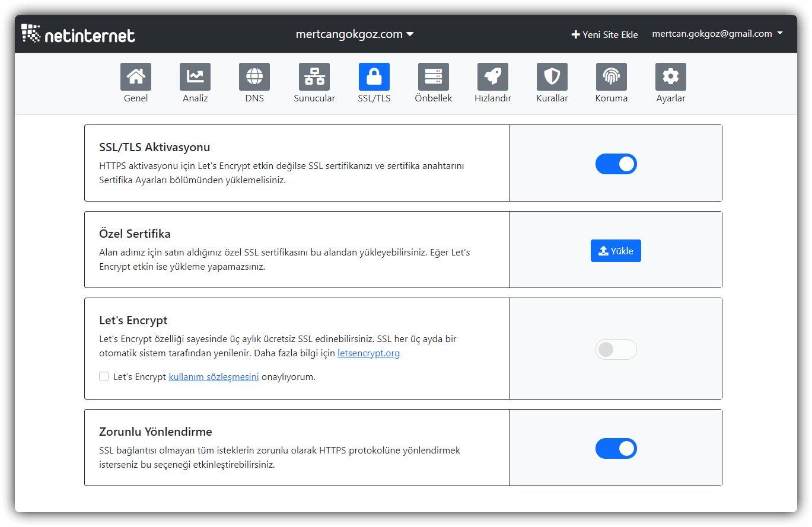This screenshot has height=527, width=812.
Task: Click the Koruma tab label
Action: (612, 98)
